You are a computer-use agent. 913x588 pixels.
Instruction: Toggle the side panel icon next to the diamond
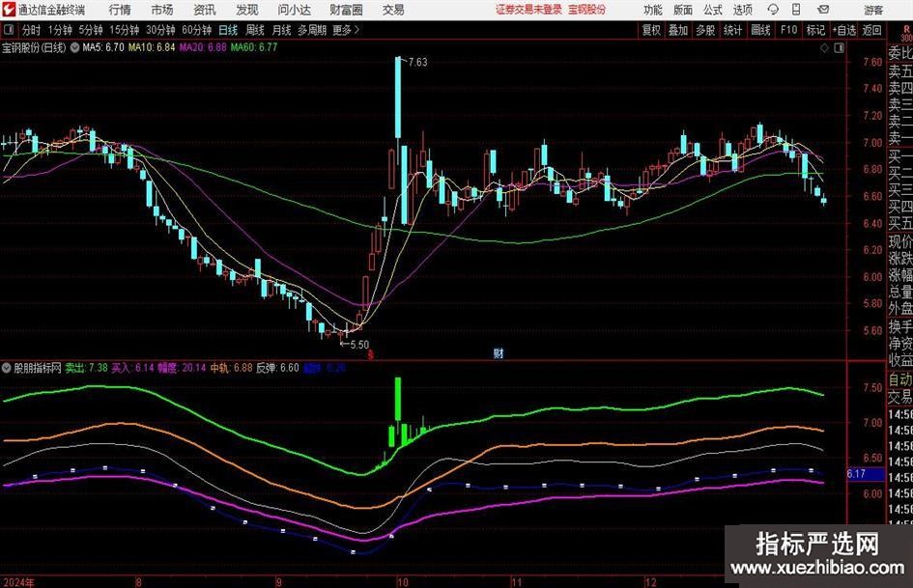pyautogui.click(x=839, y=48)
